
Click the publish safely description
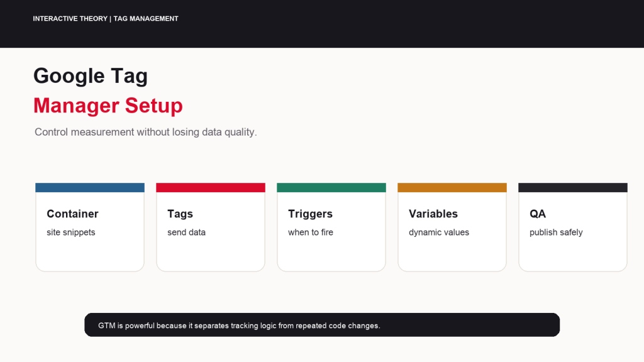coord(556,233)
